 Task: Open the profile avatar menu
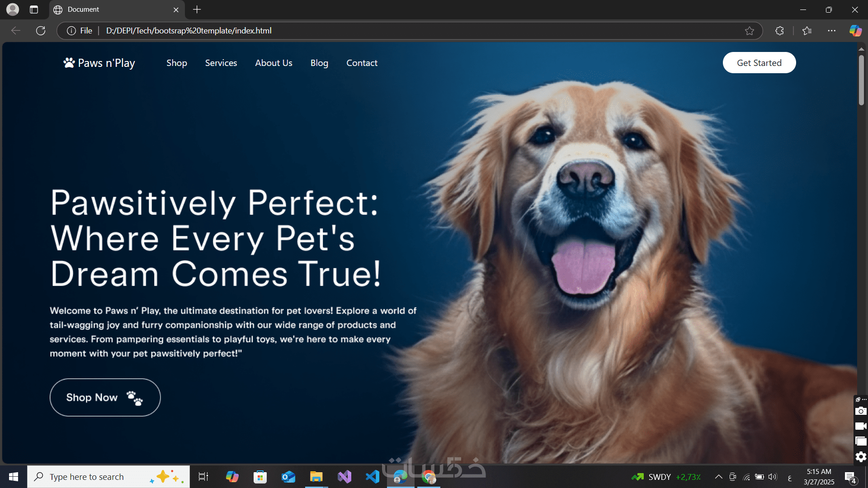pos(13,9)
